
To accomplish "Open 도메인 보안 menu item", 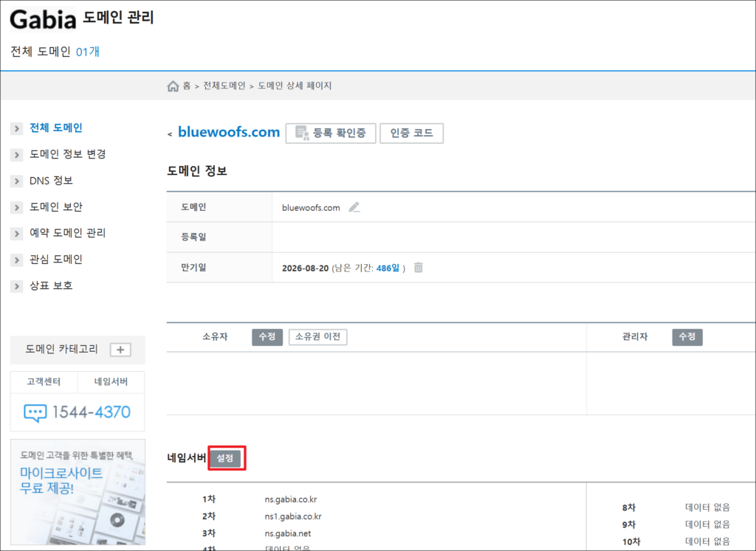I will tap(56, 207).
